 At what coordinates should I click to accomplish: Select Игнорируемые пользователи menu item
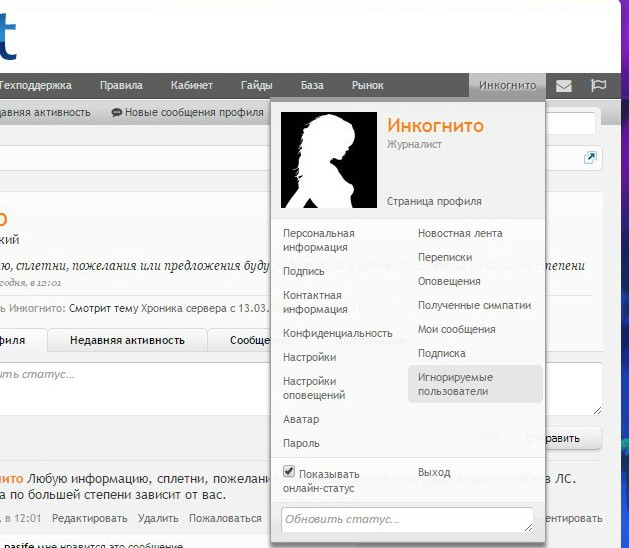click(456, 384)
